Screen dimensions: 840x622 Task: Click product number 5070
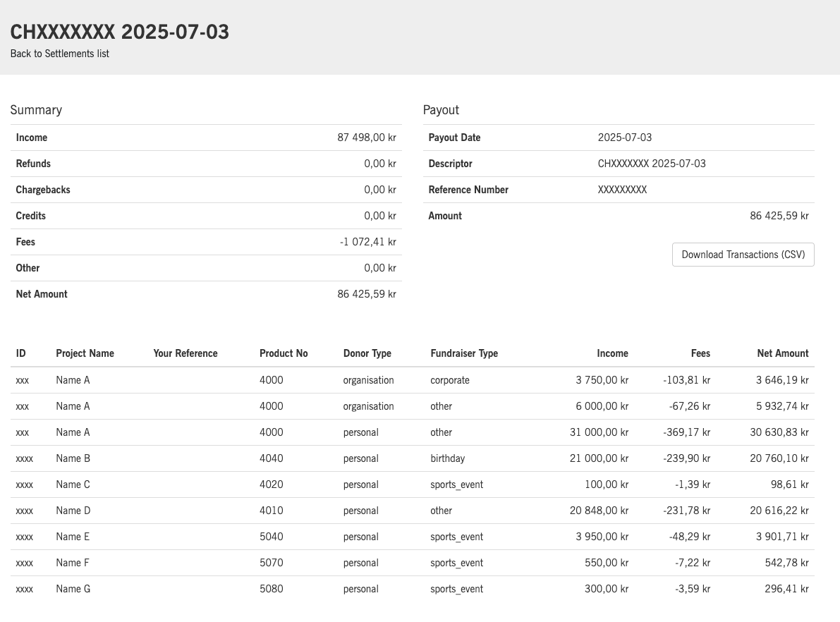[x=271, y=563]
